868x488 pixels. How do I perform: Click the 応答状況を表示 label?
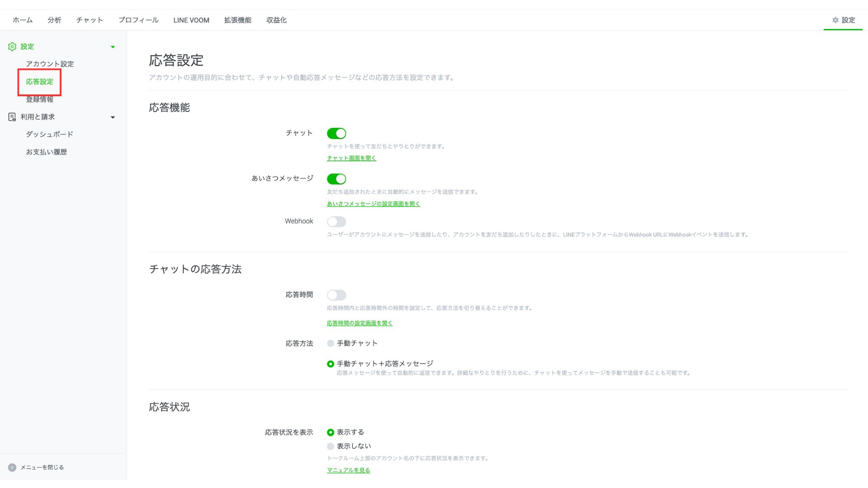pyautogui.click(x=289, y=433)
